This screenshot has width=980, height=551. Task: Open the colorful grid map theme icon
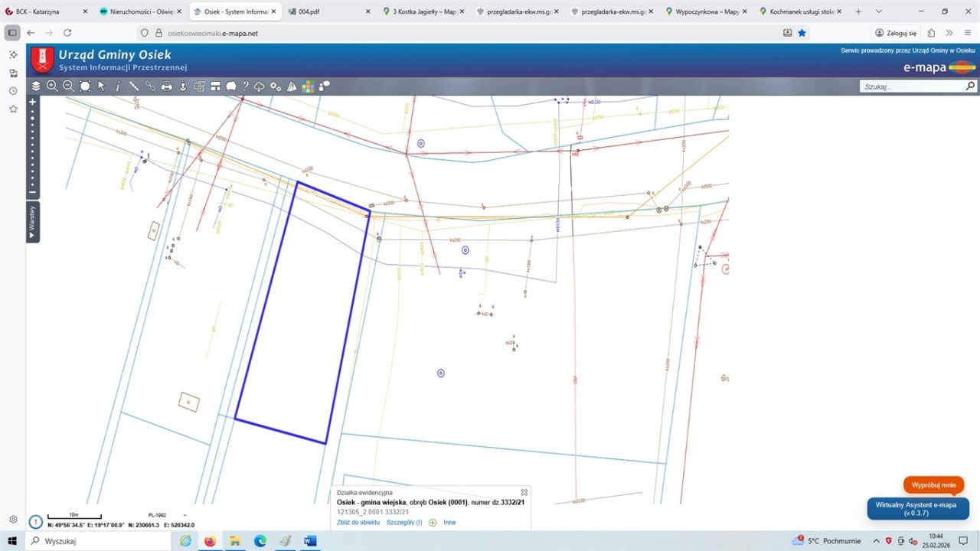(308, 86)
